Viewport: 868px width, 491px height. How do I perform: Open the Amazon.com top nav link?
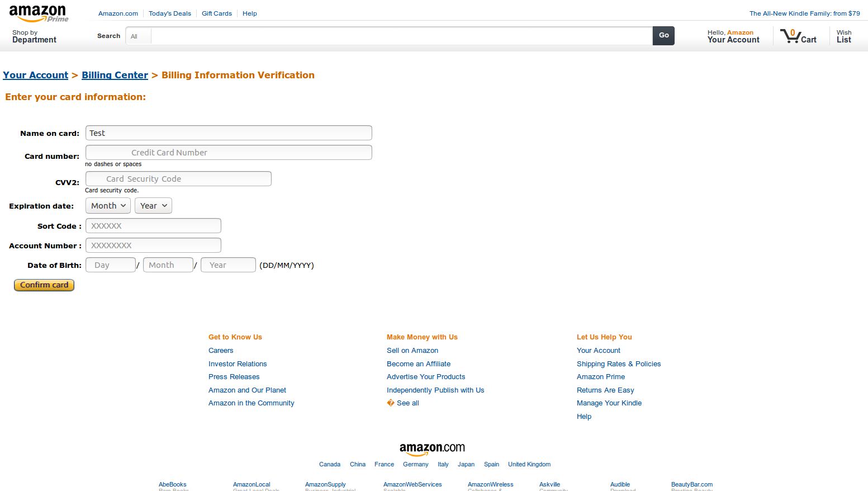118,13
